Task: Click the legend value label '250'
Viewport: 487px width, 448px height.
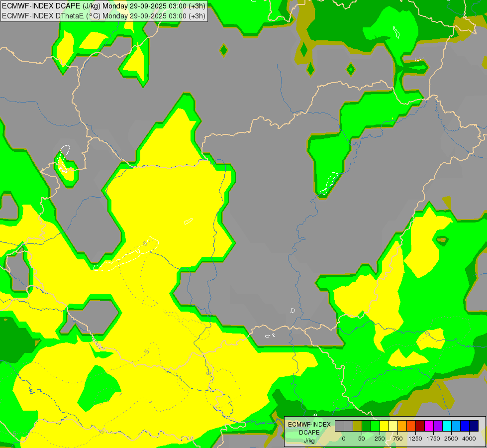Action: tap(380, 439)
